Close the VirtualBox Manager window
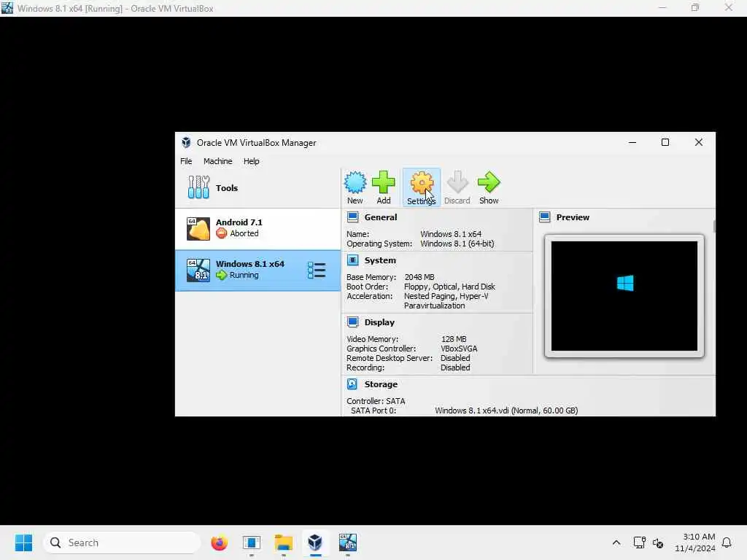The width and height of the screenshot is (747, 560). (698, 142)
